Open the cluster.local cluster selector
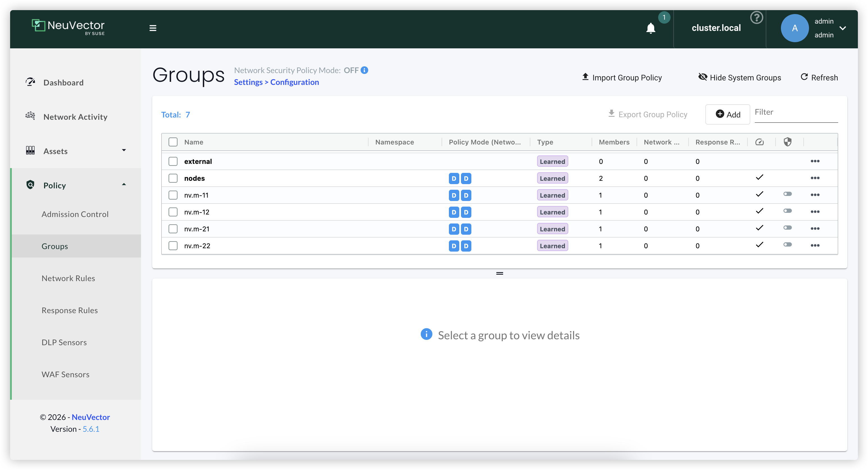 click(716, 28)
